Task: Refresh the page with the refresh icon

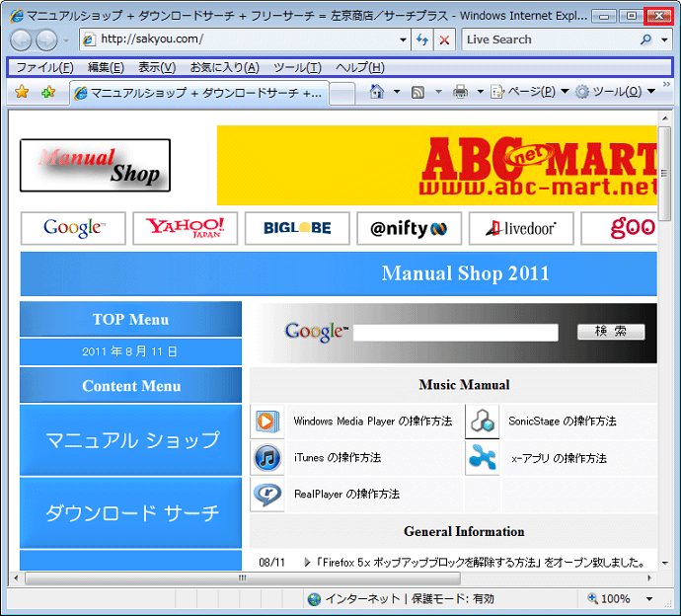Action: coord(421,39)
